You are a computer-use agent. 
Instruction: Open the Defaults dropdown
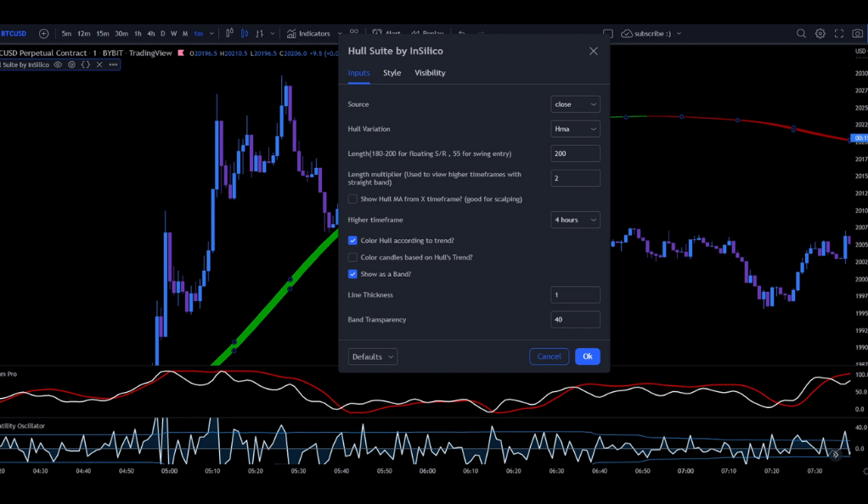[x=373, y=357]
